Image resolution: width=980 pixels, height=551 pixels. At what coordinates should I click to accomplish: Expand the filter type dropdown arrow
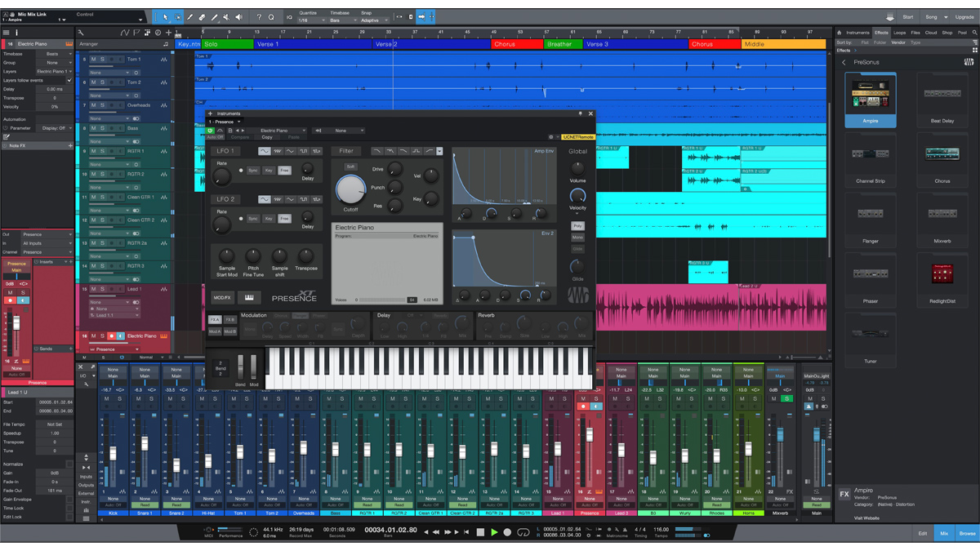[x=439, y=151]
